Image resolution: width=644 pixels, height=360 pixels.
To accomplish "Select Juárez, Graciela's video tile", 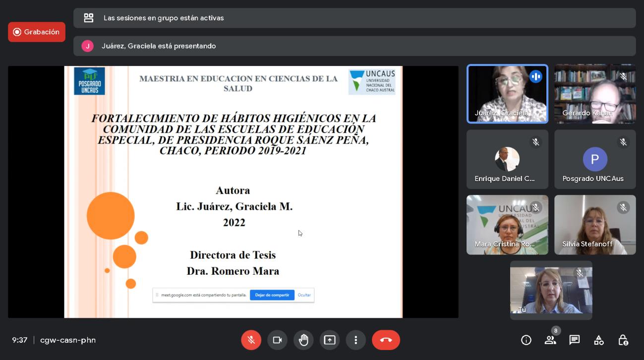I will coord(507,94).
